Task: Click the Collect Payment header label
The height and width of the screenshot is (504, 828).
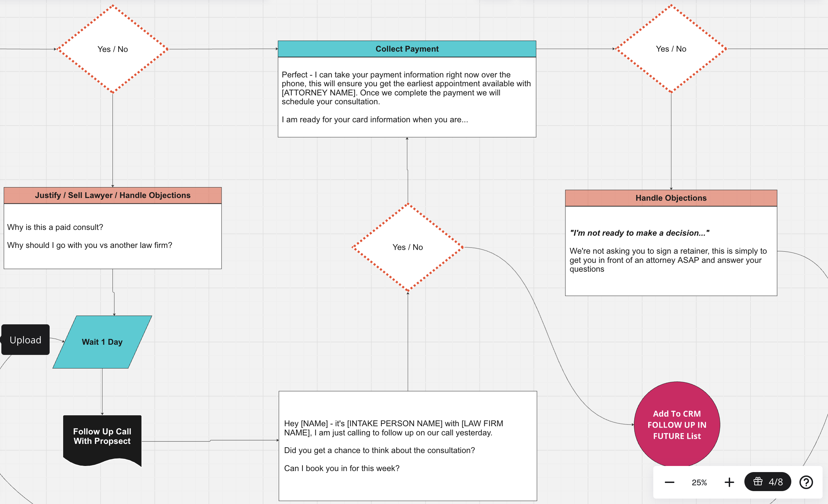Action: (406, 49)
